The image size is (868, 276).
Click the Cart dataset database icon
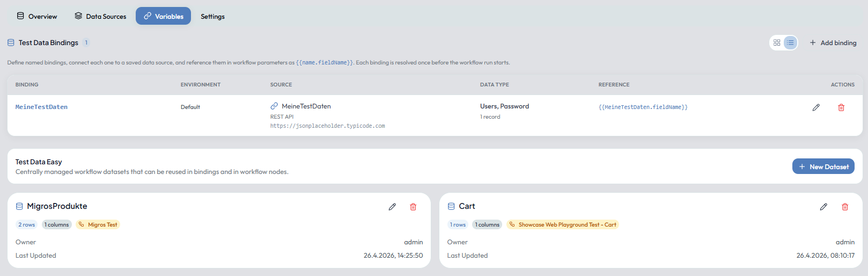tap(451, 206)
